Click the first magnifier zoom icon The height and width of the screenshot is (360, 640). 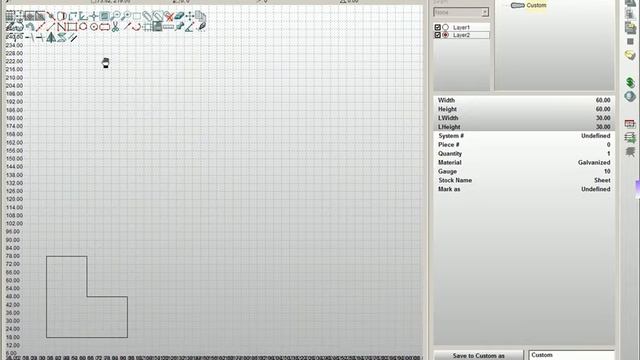pos(115,16)
